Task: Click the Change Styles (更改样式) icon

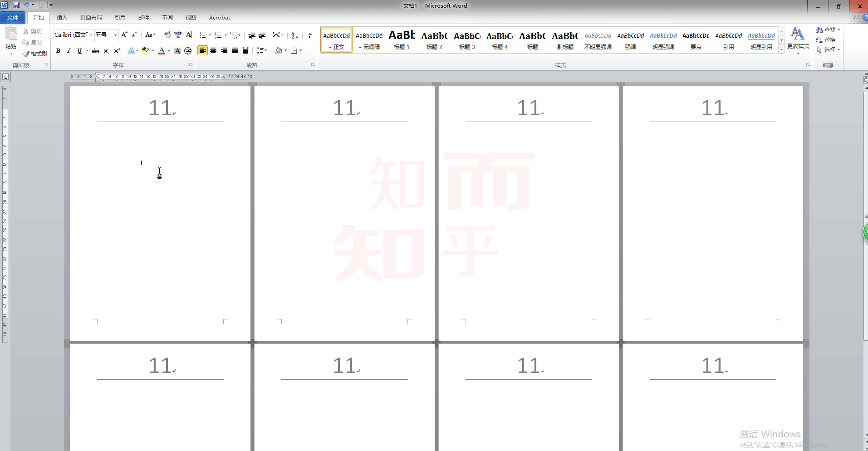Action: 798,34
